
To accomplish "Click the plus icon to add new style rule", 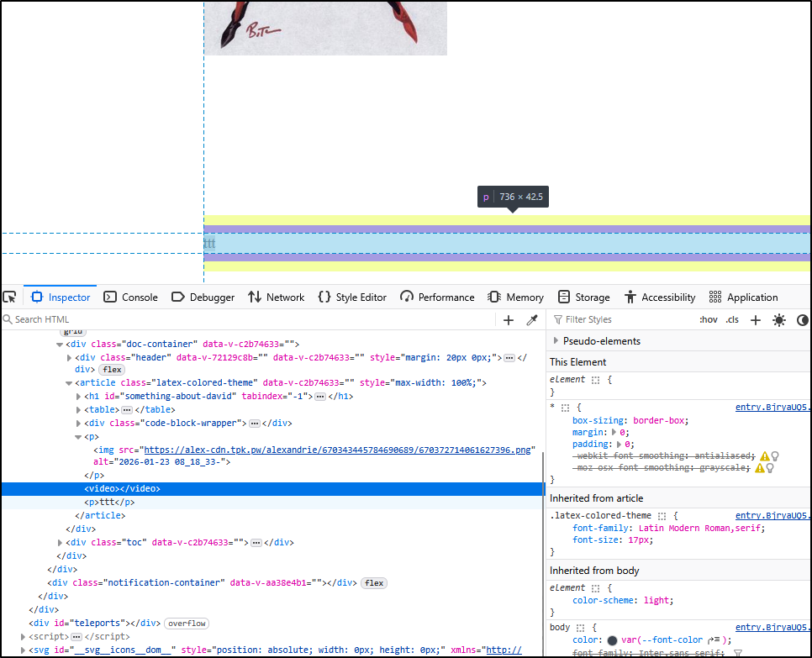I will click(755, 319).
